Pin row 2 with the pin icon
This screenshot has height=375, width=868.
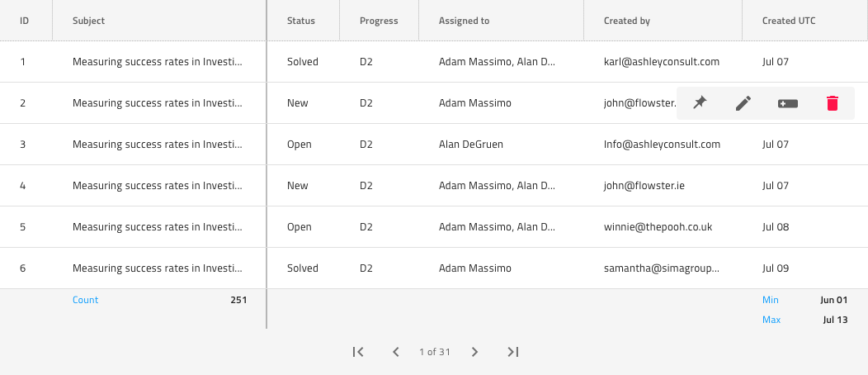[700, 103]
